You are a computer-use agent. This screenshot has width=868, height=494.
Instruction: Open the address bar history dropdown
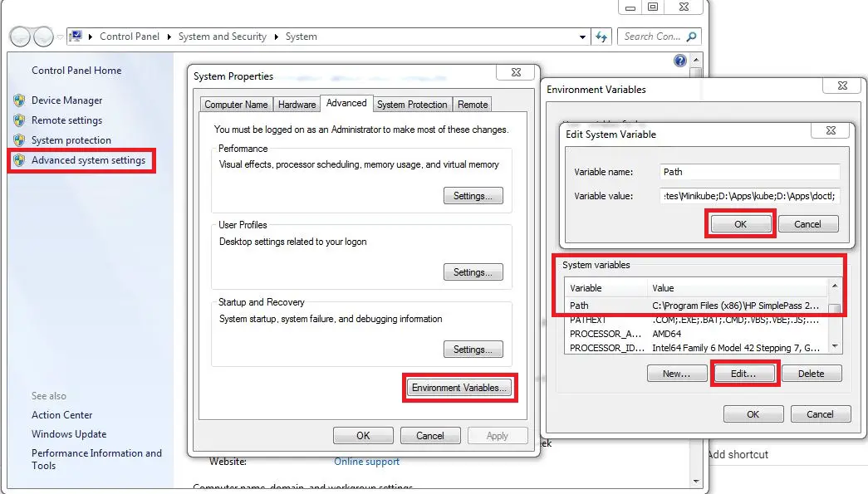click(x=583, y=37)
